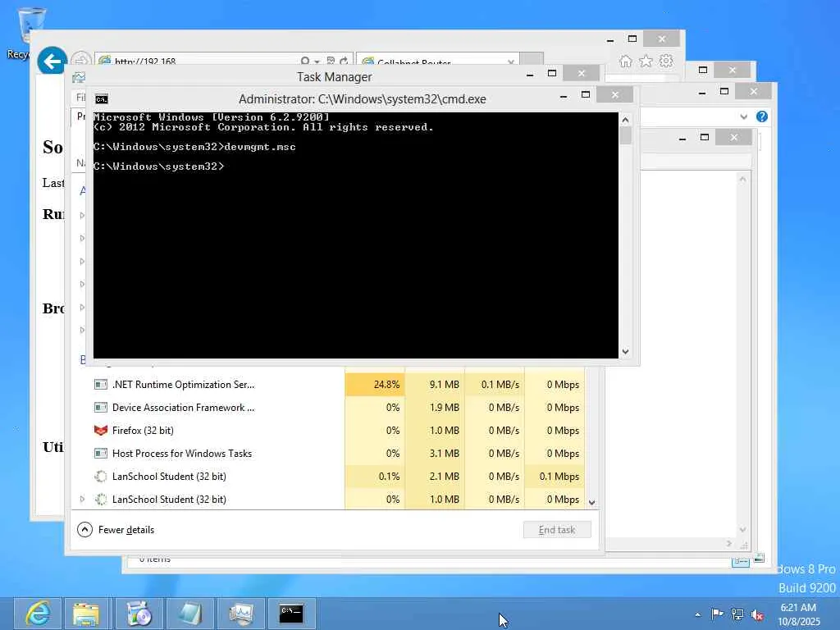Screen dimensions: 840x630
Task: Go back in Internet Explorer
Action: (x=52, y=62)
